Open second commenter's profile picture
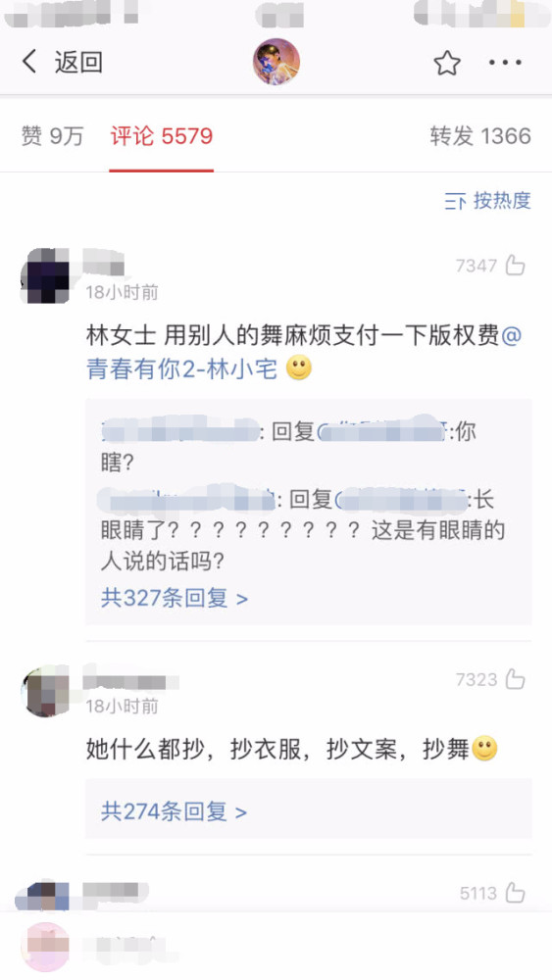Image resolution: width=552 pixels, height=980 pixels. tap(46, 691)
